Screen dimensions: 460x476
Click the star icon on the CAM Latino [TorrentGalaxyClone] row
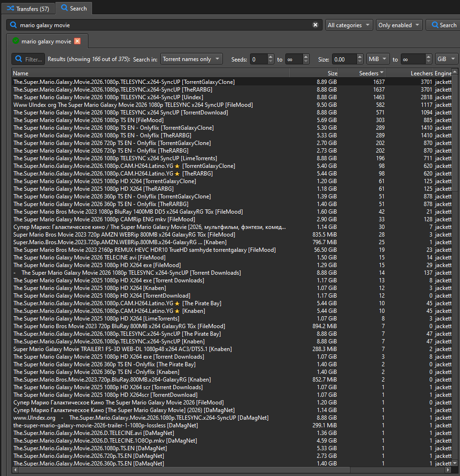click(178, 166)
